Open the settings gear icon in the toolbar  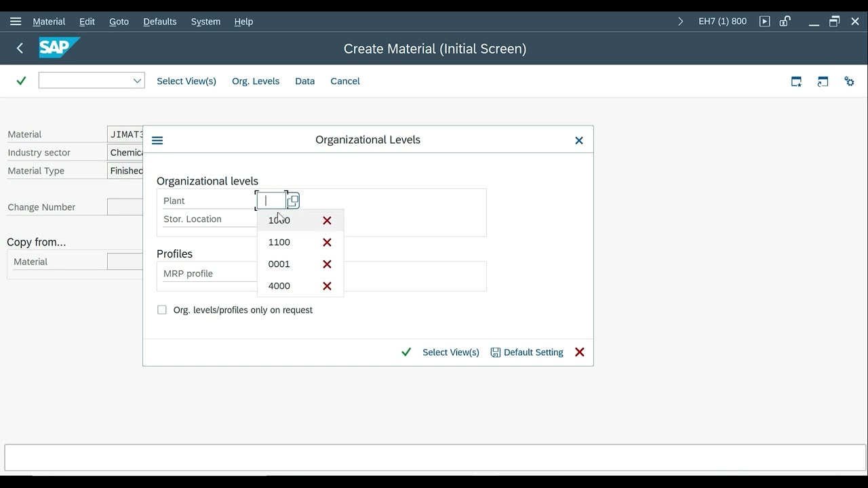coord(849,81)
